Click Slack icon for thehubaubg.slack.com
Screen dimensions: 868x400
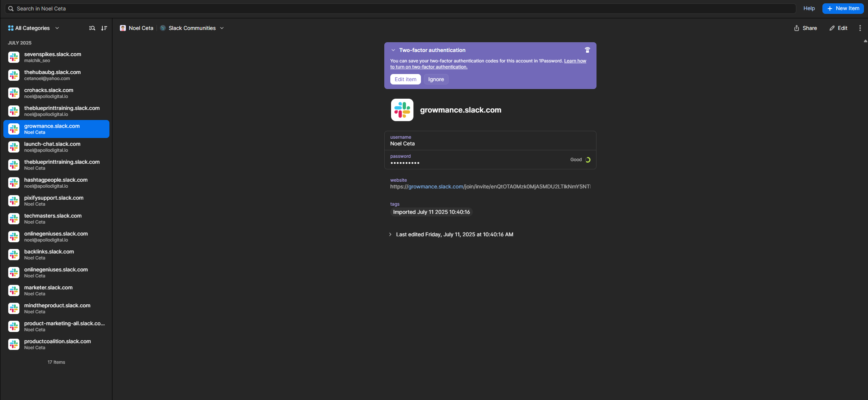(14, 75)
